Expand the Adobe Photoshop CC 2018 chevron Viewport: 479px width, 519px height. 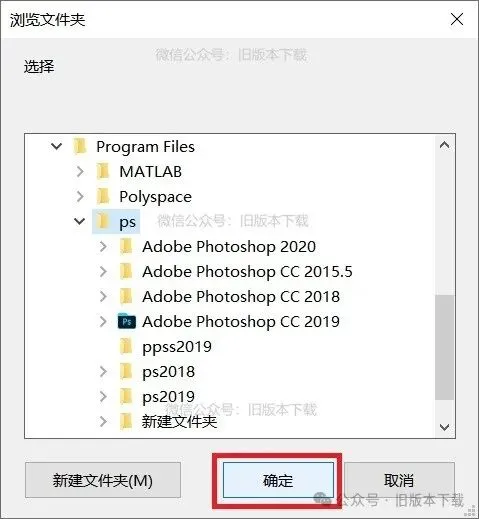[x=103, y=297]
